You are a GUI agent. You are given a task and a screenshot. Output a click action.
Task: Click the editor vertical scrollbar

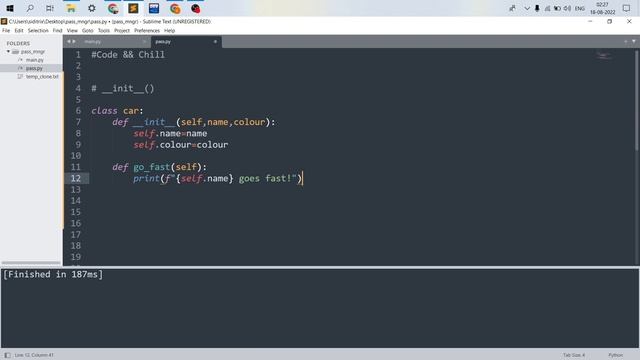click(636, 100)
